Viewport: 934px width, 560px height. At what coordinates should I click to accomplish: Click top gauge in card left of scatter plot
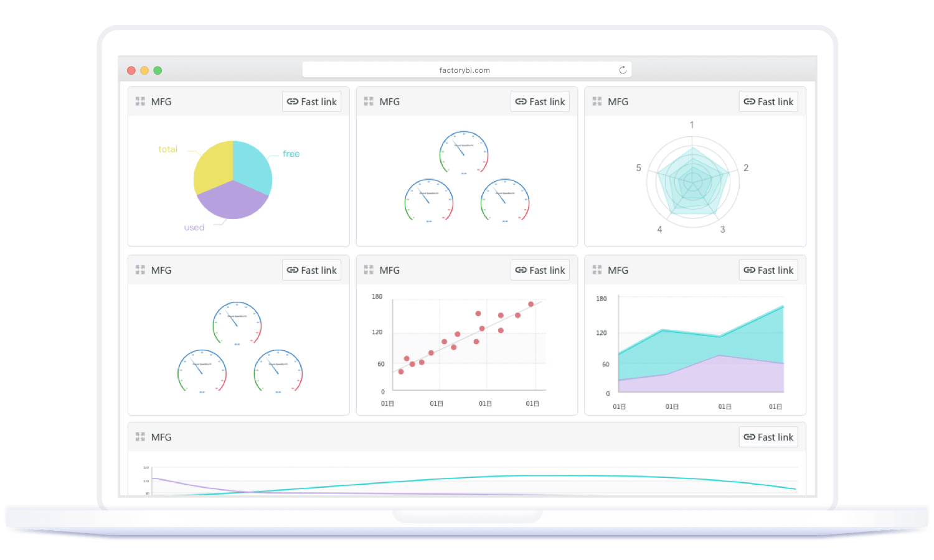237,324
